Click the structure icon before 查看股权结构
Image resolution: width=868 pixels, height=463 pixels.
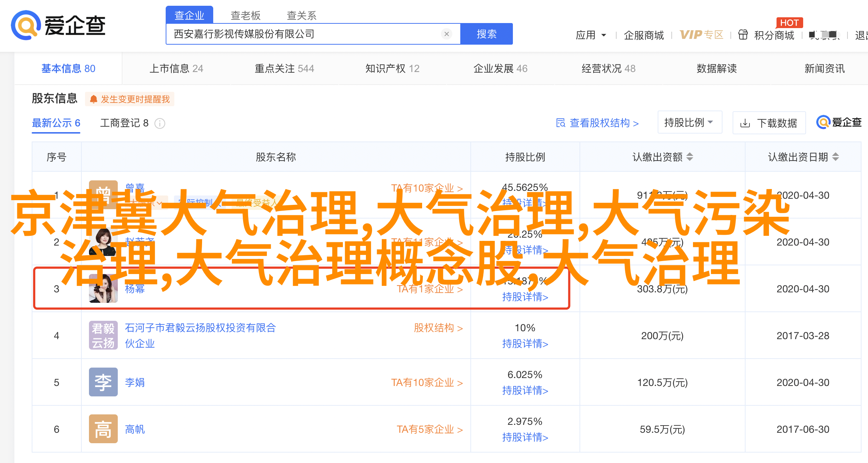pyautogui.click(x=561, y=123)
